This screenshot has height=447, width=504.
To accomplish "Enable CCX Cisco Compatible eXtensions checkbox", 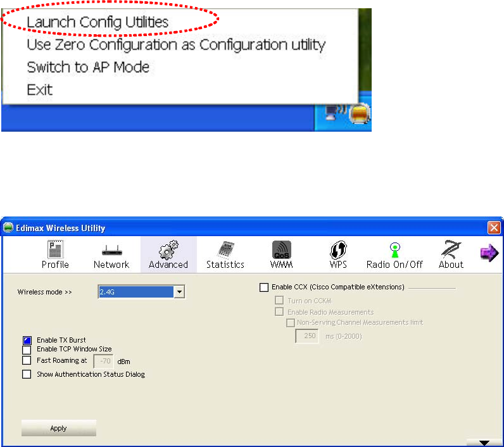I will [x=264, y=287].
